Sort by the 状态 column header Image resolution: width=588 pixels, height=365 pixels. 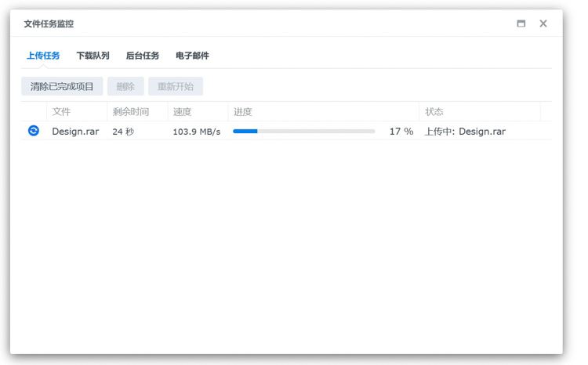[x=480, y=112]
